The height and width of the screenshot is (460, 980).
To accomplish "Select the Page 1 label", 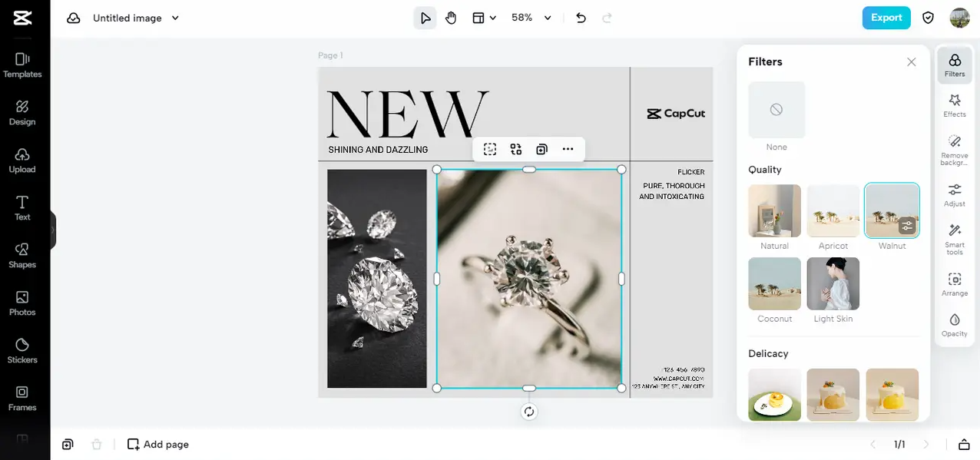I will (330, 55).
